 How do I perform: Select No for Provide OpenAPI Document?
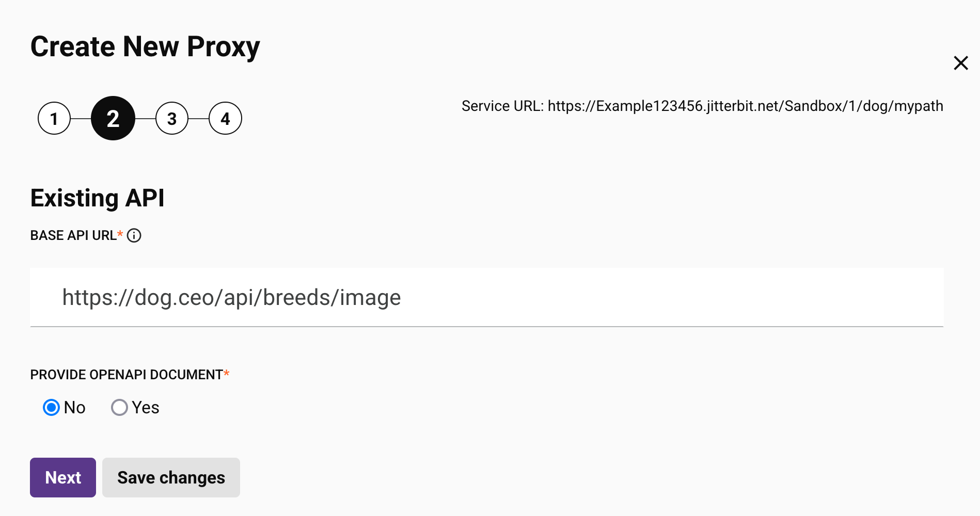click(x=51, y=408)
